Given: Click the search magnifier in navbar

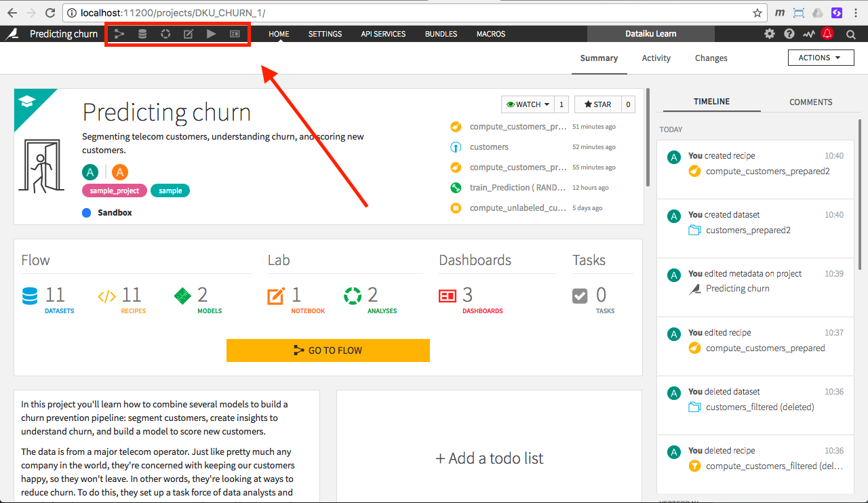Looking at the screenshot, I should (851, 34).
